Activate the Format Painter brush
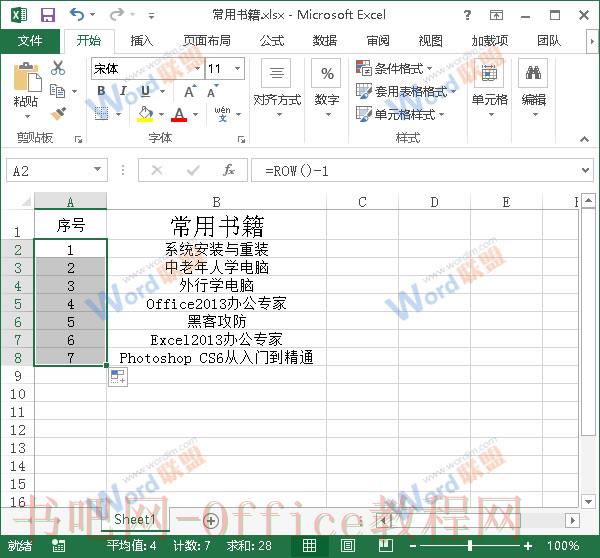Image resolution: width=600 pixels, height=558 pixels. tap(58, 113)
